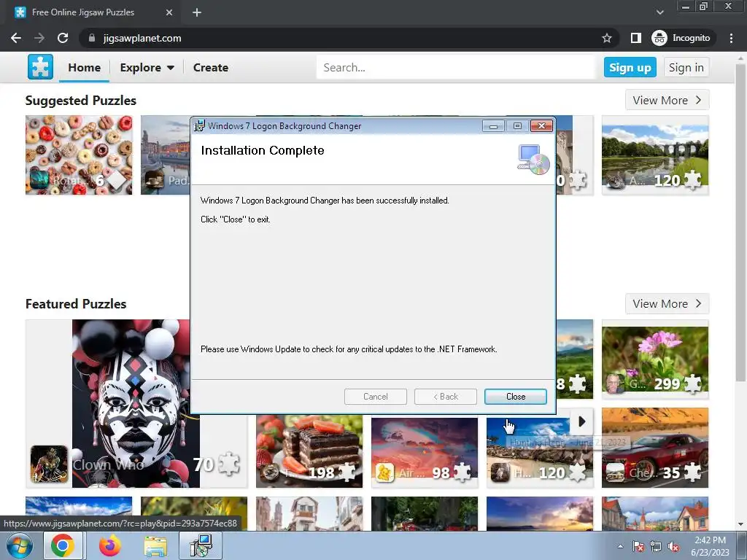The image size is (747, 560).
Task: Bookmark this page with star icon
Action: (606, 38)
